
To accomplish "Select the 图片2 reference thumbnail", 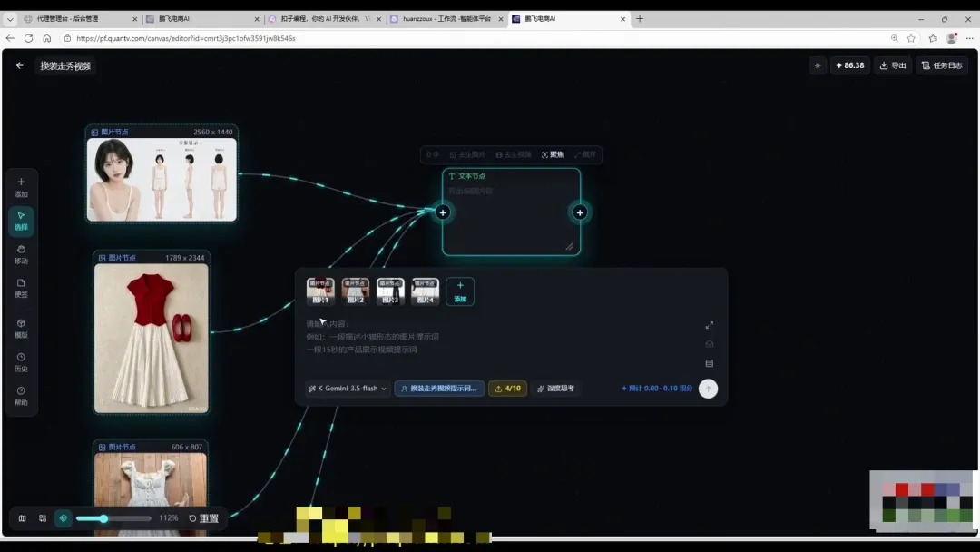I will click(x=355, y=291).
